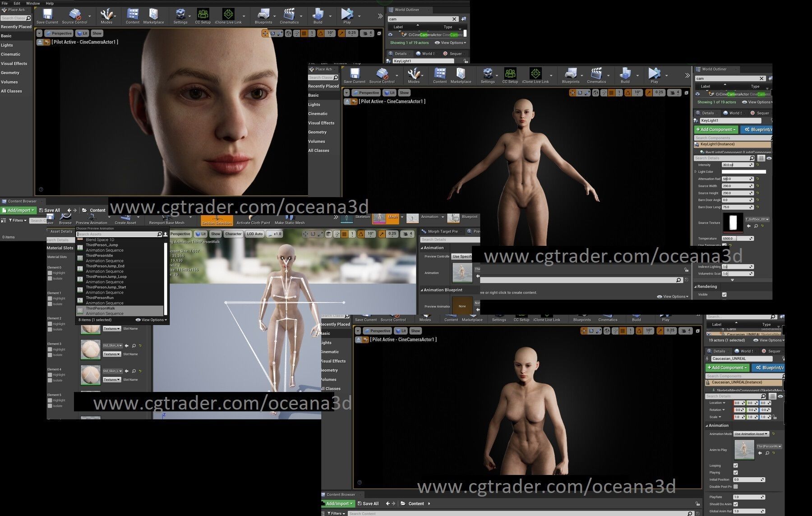Open Blueprints in the top-left face editor toolbar
Viewport: 812px width, 516px height.
coord(263,16)
